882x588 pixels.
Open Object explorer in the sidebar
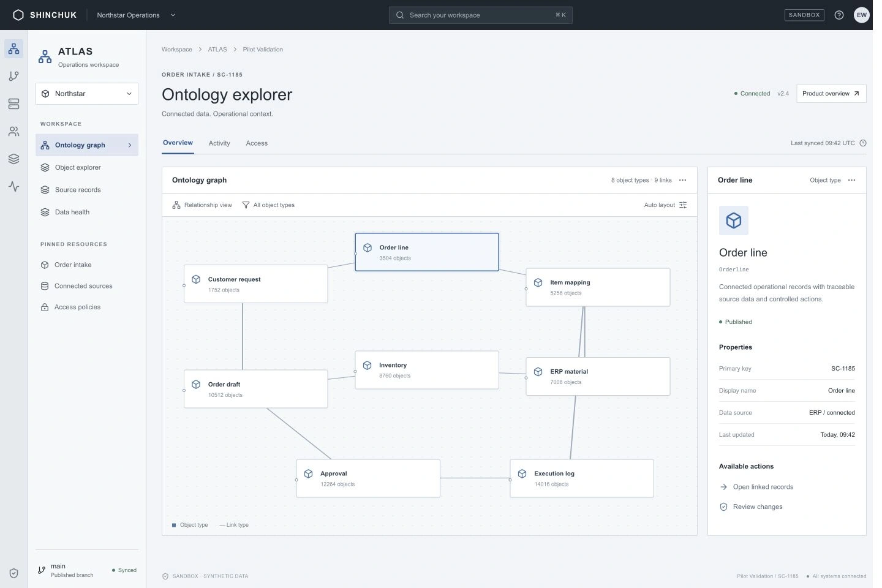click(x=87, y=167)
